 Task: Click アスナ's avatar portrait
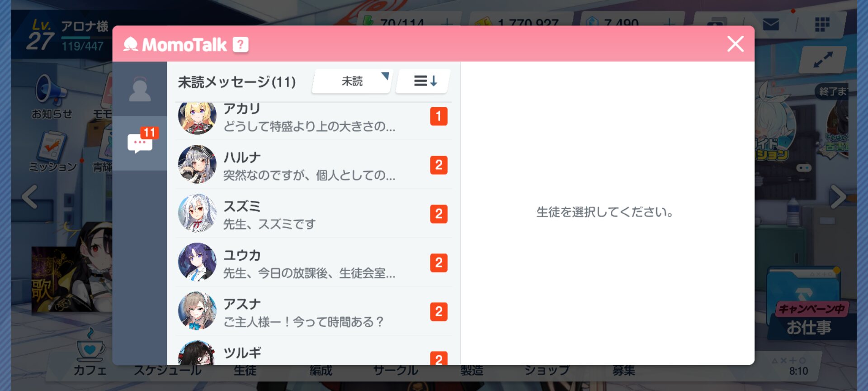(197, 311)
